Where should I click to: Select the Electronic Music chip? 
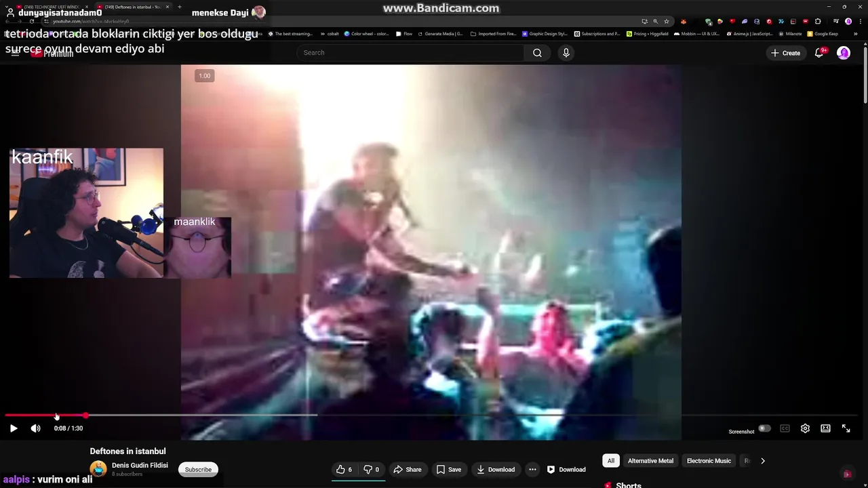tap(709, 461)
